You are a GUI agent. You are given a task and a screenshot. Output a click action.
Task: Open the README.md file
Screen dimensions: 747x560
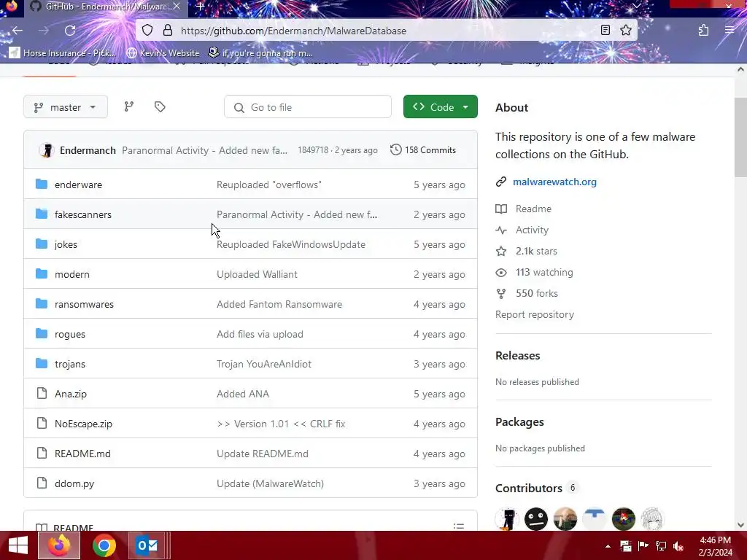[82, 454]
